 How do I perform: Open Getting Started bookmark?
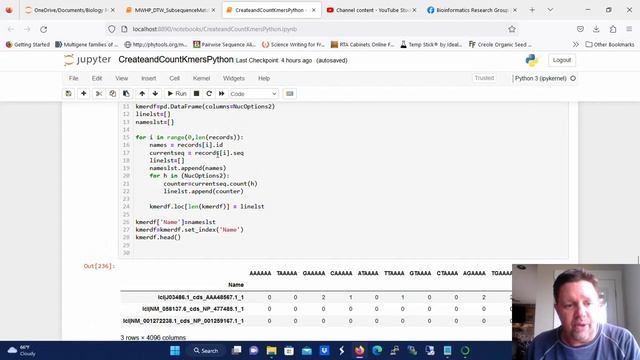pyautogui.click(x=28, y=44)
